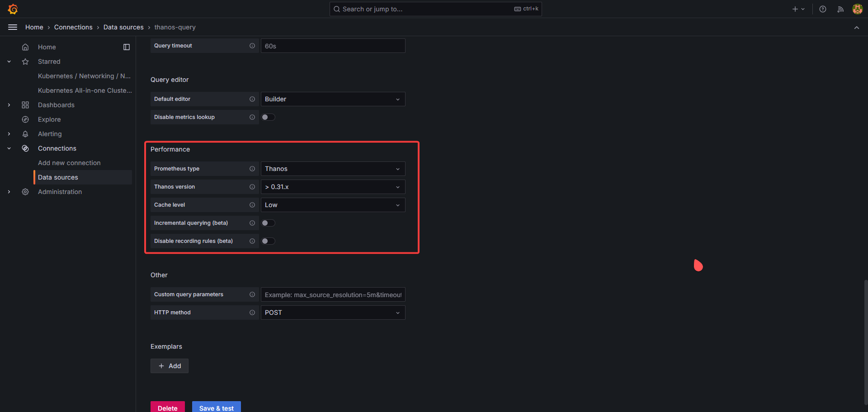The width and height of the screenshot is (868, 412).
Task: Click the Save & test button
Action: (216, 407)
